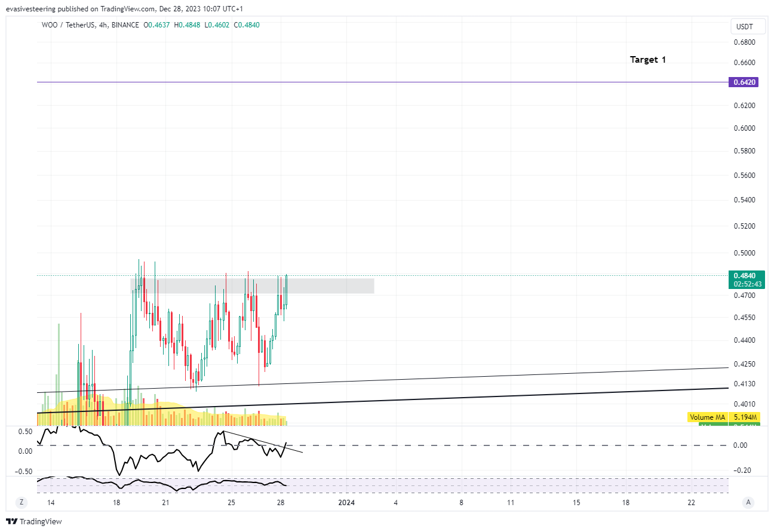
Task: Click the 0.4840 current price label
Action: tap(744, 275)
